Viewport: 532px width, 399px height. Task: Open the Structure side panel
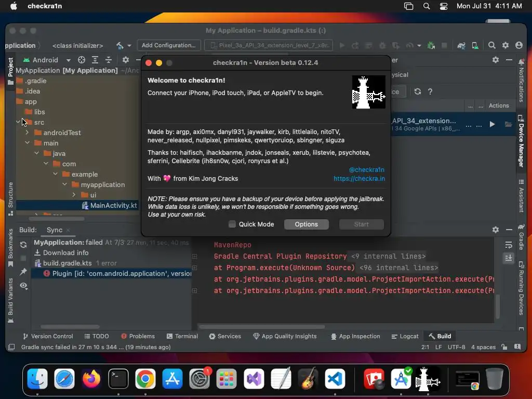coord(10,199)
